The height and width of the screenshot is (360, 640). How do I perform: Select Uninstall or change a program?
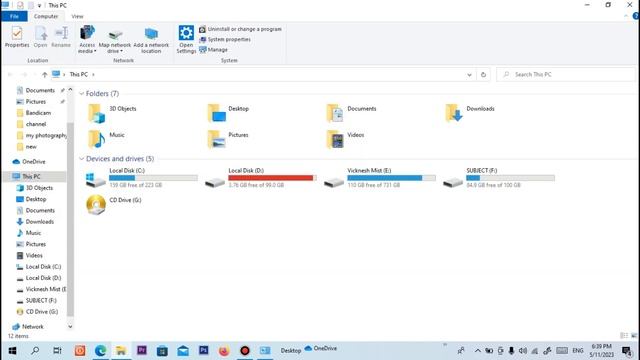240,29
